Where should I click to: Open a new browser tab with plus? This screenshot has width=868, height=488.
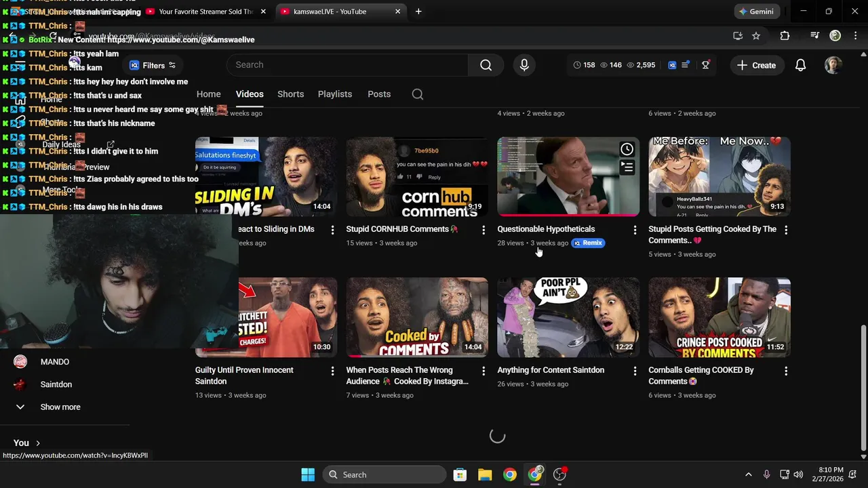click(418, 12)
